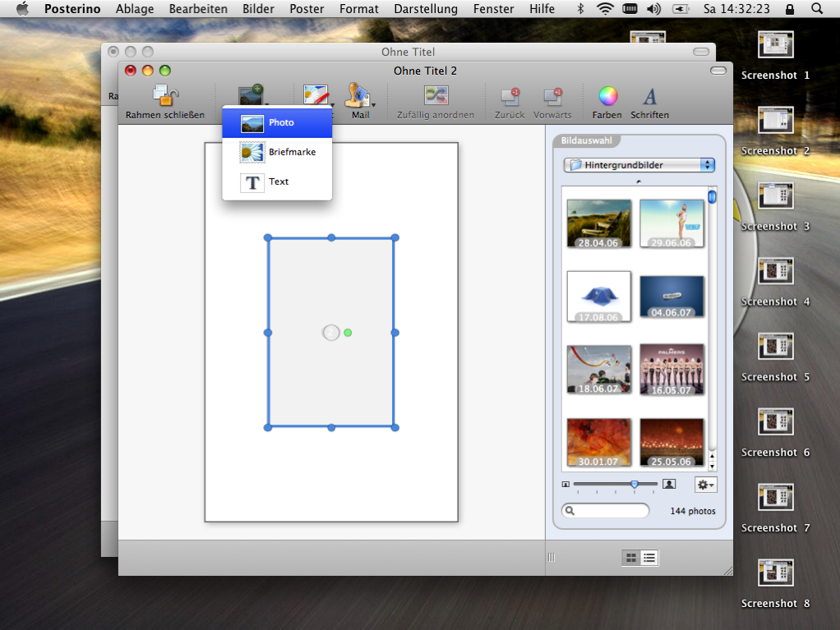Click the large thumbnail size icon

[669, 484]
